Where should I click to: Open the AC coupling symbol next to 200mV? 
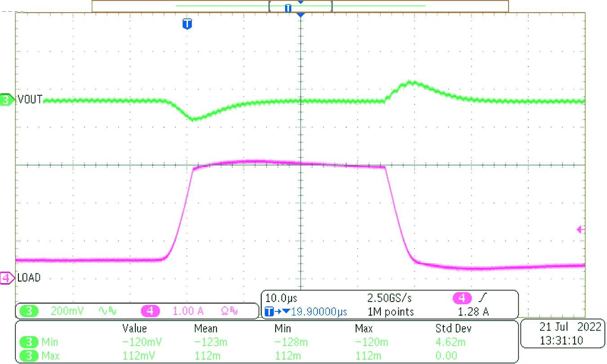tap(103, 310)
